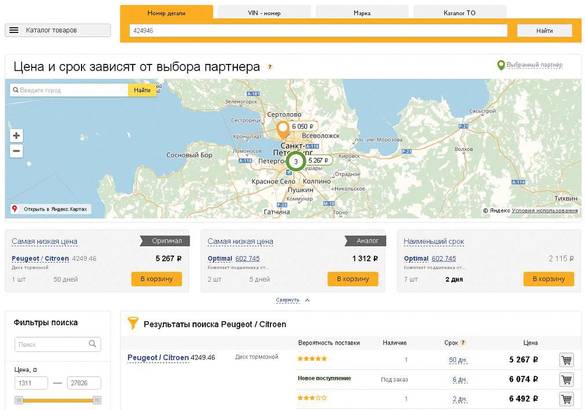Open Peugeot / Citroen link in original card
The image size is (585, 410).
(40, 259)
